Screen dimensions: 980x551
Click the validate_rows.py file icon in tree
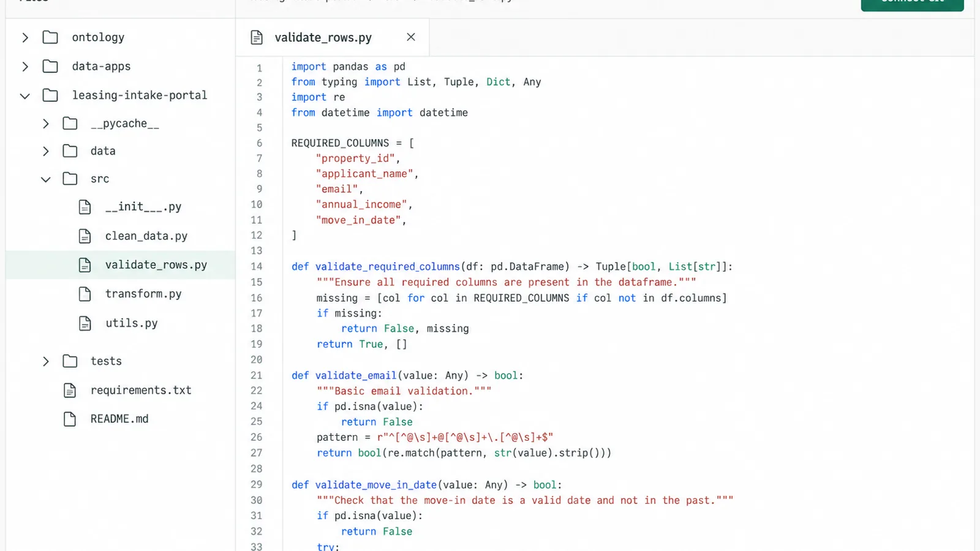[x=85, y=265]
